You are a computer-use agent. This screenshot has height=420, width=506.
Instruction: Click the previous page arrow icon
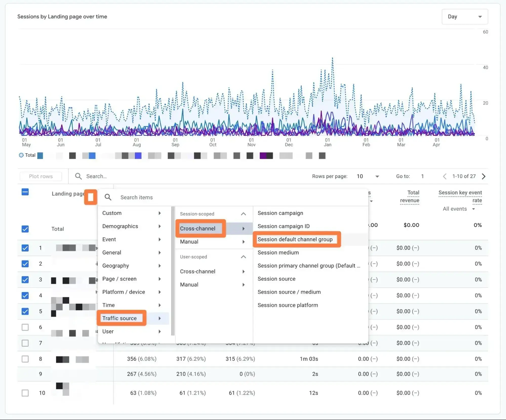click(x=444, y=176)
